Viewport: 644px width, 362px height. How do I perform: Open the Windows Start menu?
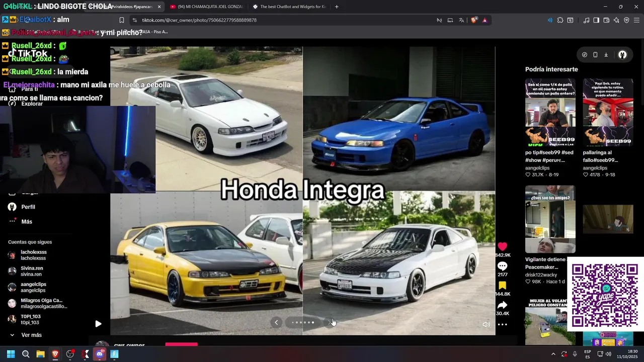click(x=11, y=354)
